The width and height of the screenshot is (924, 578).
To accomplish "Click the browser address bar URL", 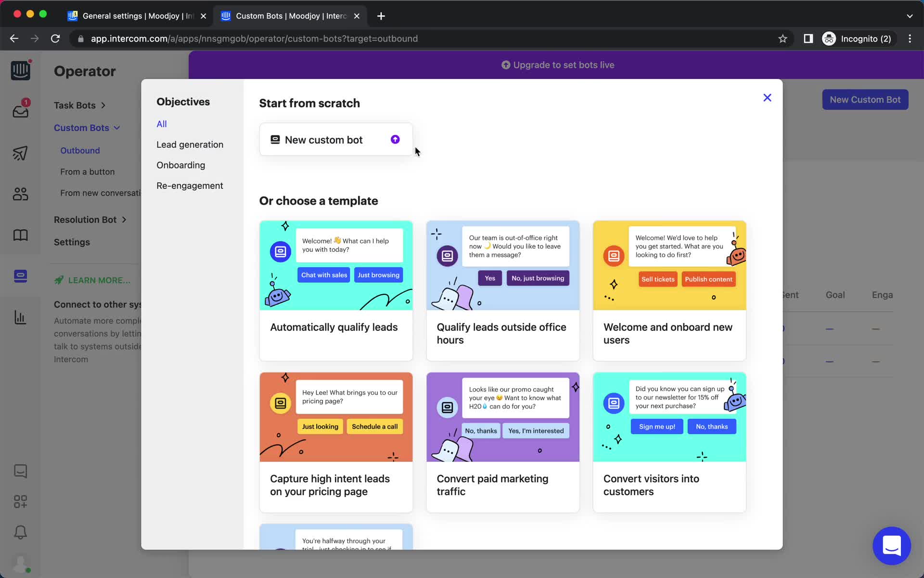I will point(254,39).
